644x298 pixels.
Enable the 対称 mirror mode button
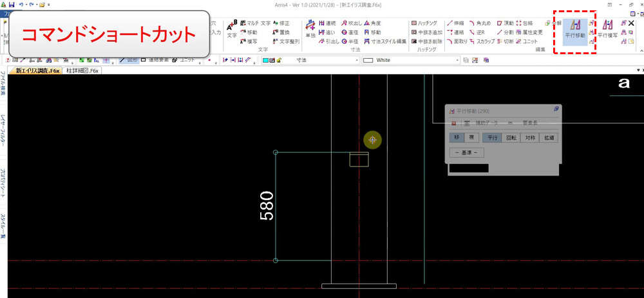tap(530, 137)
